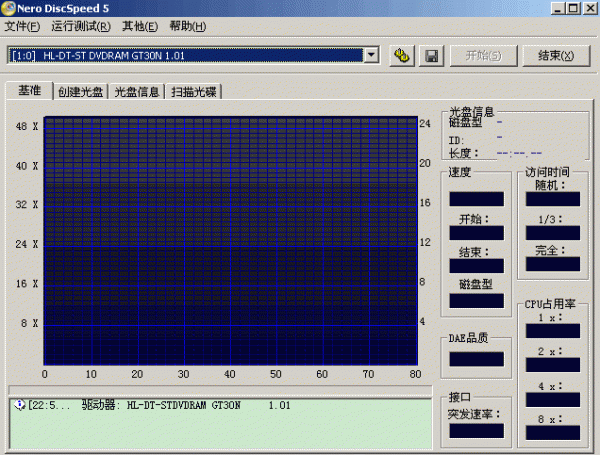The height and width of the screenshot is (455, 600).
Task: Click the floppy disk save icon
Action: pyautogui.click(x=432, y=56)
